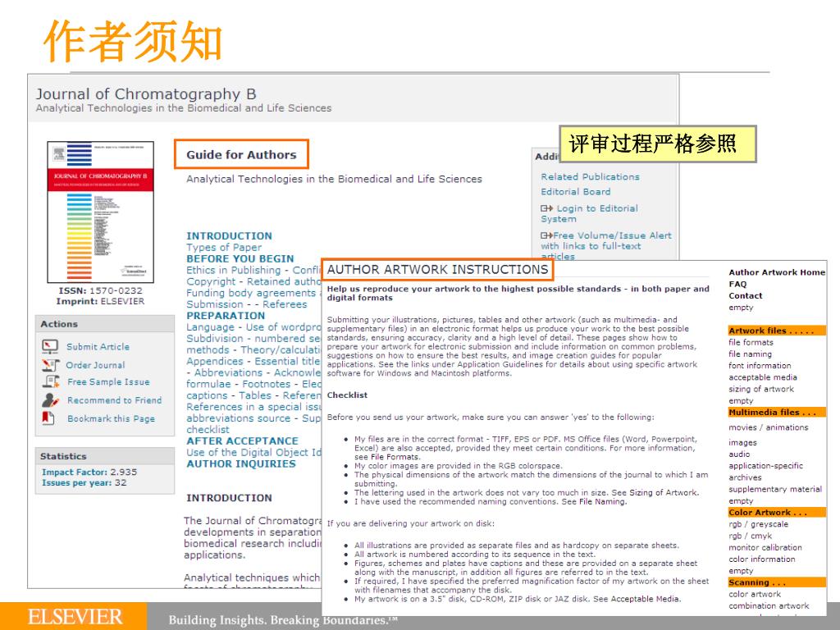Click the Journal of Chromatography B title
The height and width of the screenshot is (630, 840).
tap(146, 94)
